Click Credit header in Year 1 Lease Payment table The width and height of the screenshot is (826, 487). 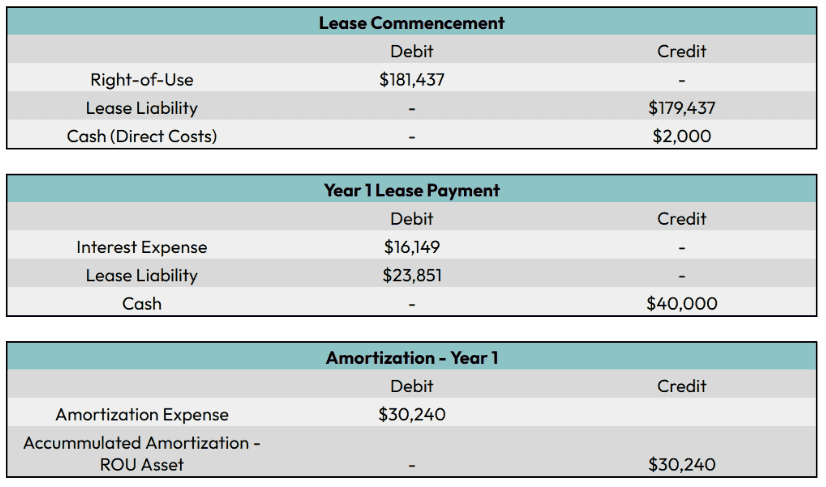pos(681,218)
